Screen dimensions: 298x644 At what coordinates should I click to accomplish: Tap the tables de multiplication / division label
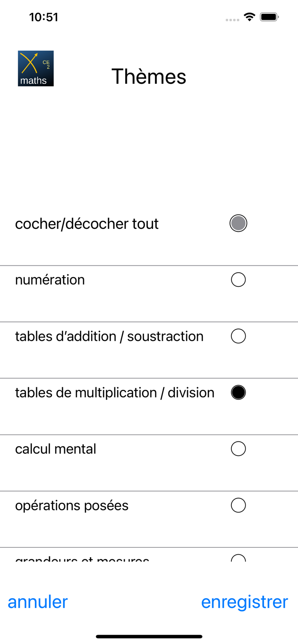pyautogui.click(x=115, y=392)
